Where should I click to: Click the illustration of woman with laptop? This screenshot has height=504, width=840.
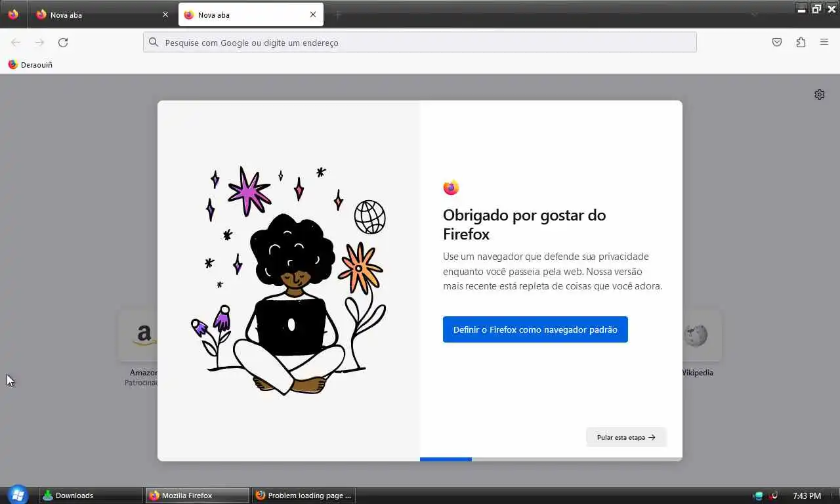tap(289, 280)
